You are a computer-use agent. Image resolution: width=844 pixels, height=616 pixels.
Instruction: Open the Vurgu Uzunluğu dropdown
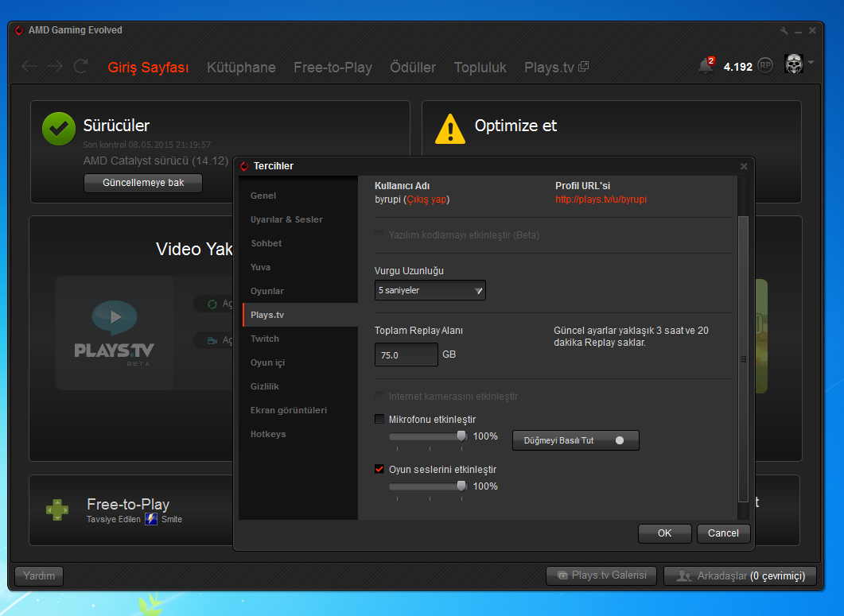point(430,290)
